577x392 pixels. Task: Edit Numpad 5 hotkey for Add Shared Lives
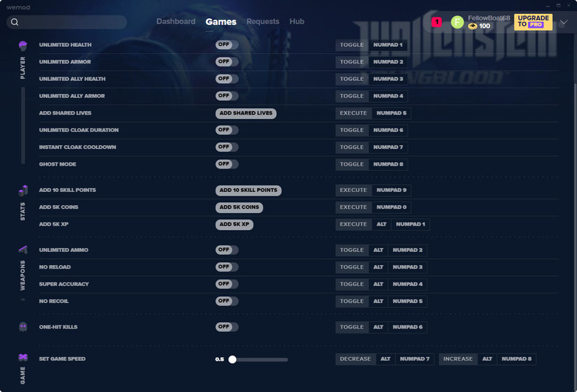391,113
